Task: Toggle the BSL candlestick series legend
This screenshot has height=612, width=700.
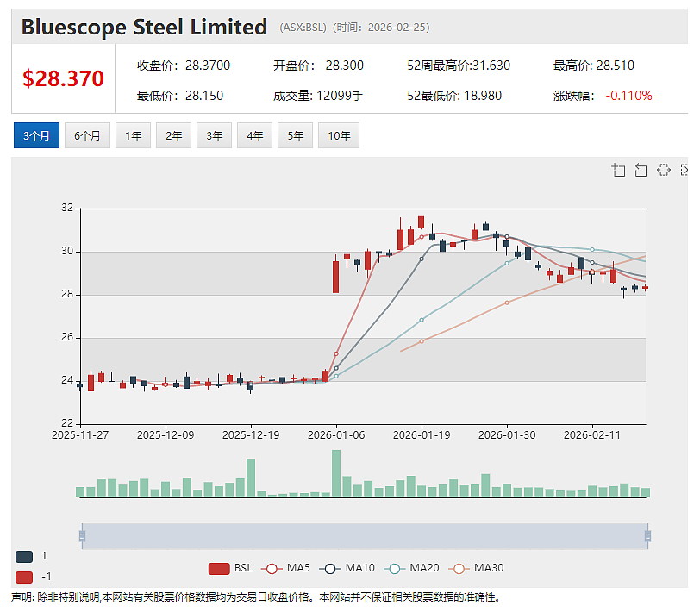Action: pos(230,568)
